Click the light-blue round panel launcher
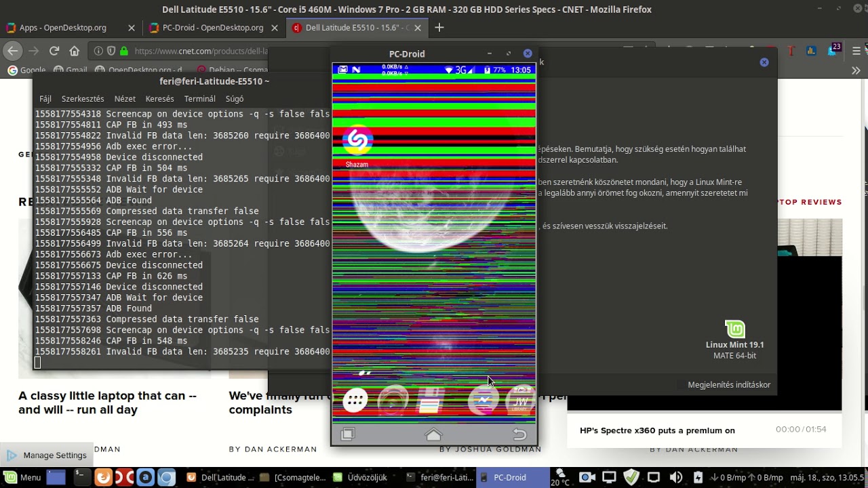This screenshot has height=488, width=868. click(x=166, y=478)
